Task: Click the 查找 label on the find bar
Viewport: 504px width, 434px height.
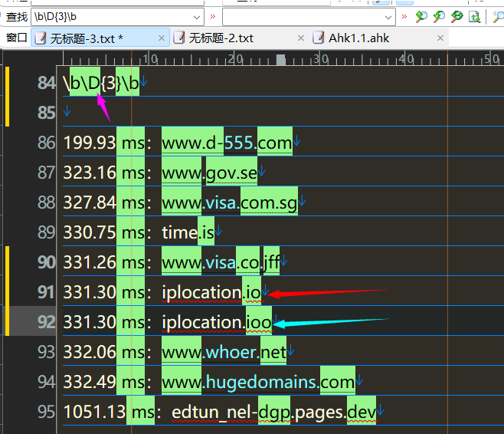Action: coord(17,17)
